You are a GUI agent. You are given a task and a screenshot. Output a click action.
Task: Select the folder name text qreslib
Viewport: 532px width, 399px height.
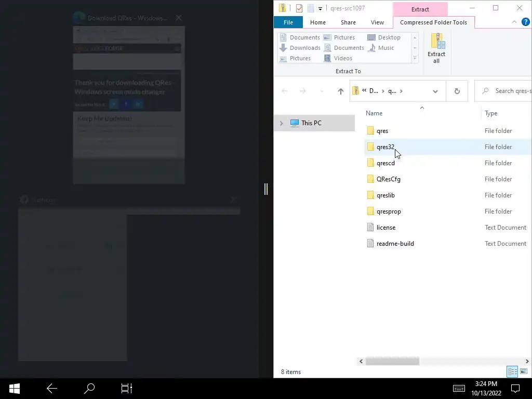click(385, 195)
